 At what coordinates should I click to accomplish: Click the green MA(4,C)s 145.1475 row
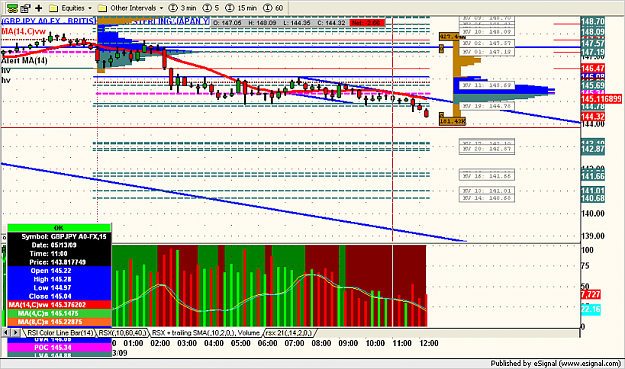pyautogui.click(x=59, y=313)
